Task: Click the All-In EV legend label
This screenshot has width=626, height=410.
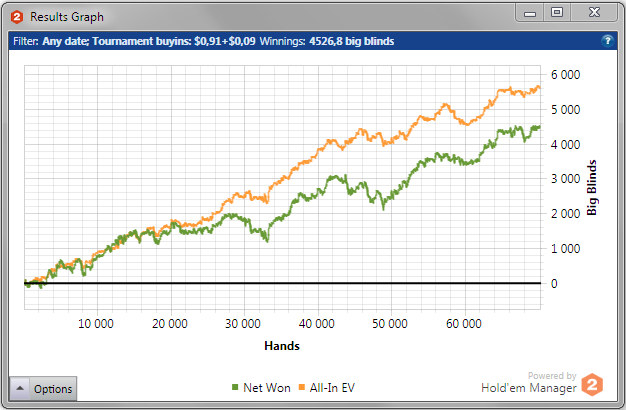Action: click(332, 388)
